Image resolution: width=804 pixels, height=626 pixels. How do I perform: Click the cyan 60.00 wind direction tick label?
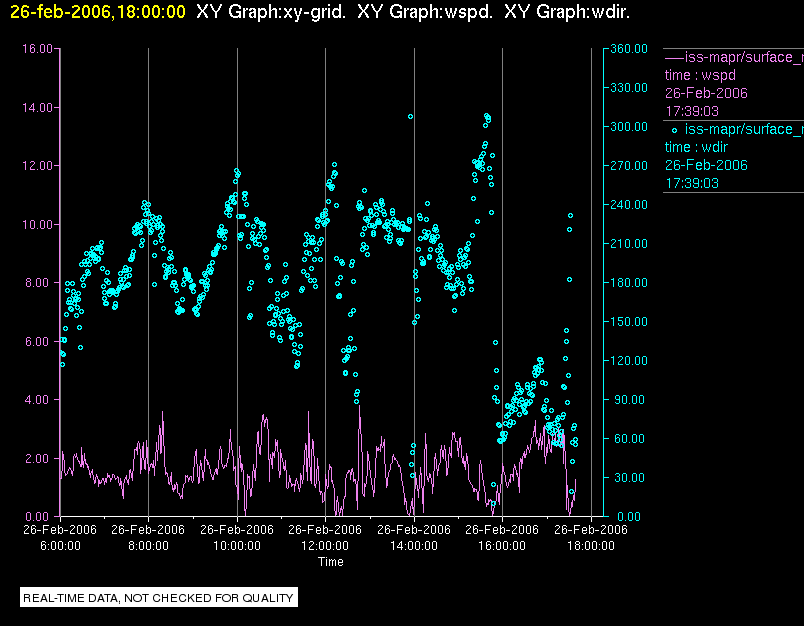point(629,438)
